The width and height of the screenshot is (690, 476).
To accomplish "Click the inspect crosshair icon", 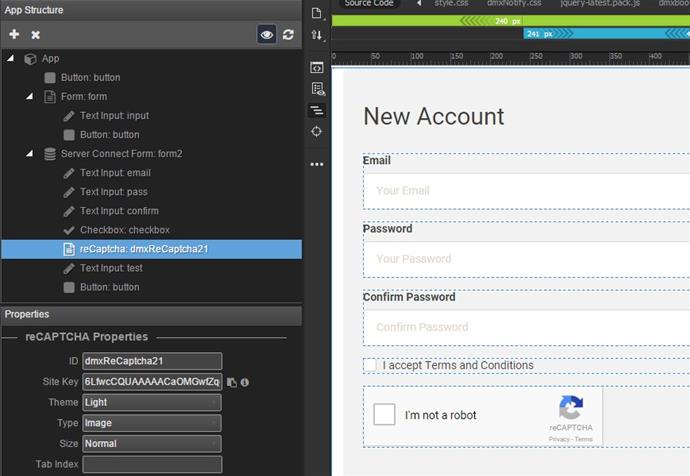I will click(317, 131).
